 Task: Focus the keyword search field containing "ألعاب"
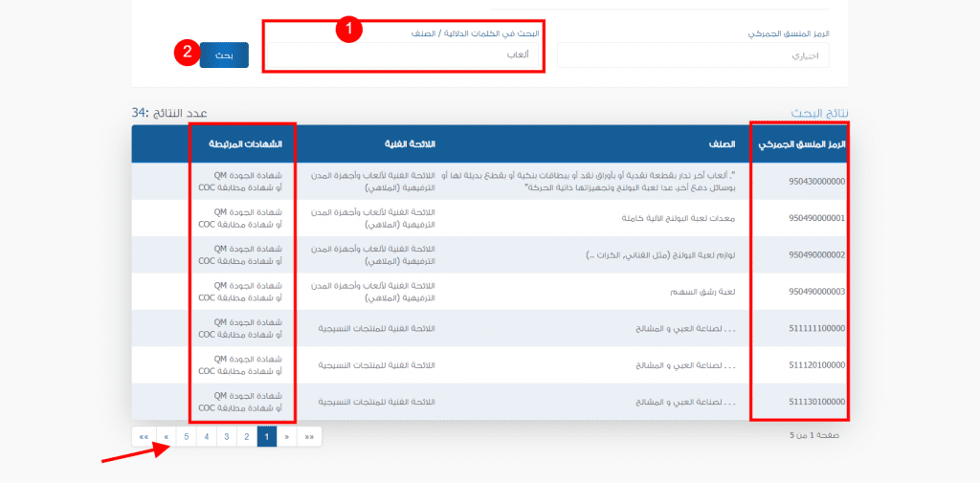coord(403,55)
